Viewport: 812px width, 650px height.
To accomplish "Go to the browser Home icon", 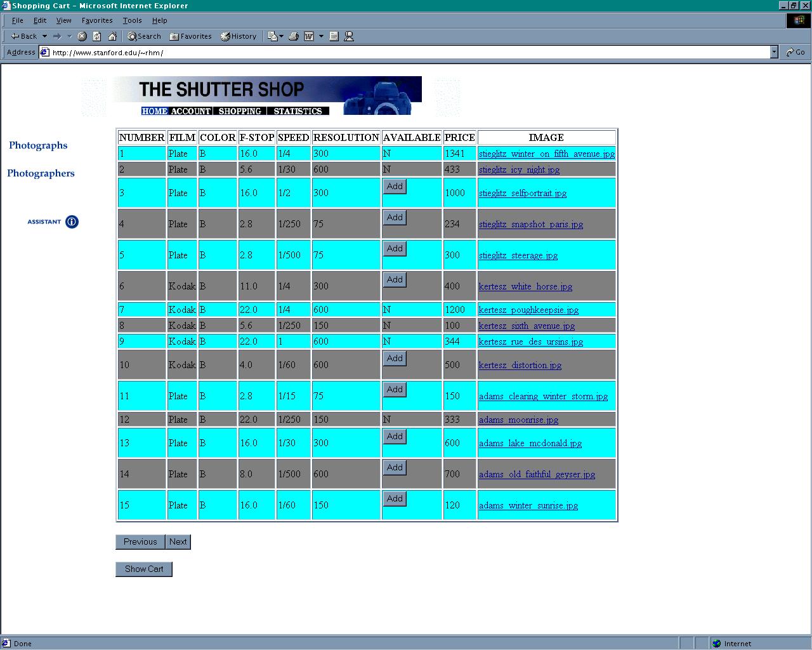I will click(112, 36).
